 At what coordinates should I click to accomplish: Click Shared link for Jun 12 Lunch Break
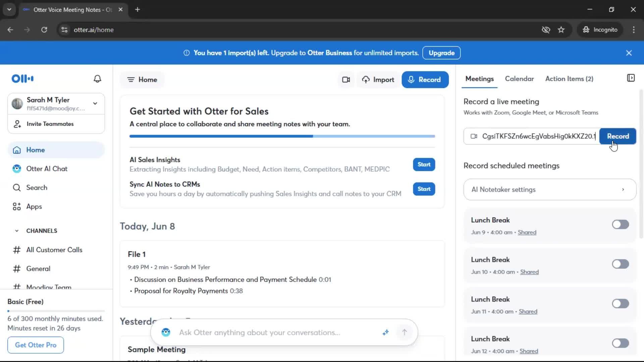pyautogui.click(x=529, y=351)
